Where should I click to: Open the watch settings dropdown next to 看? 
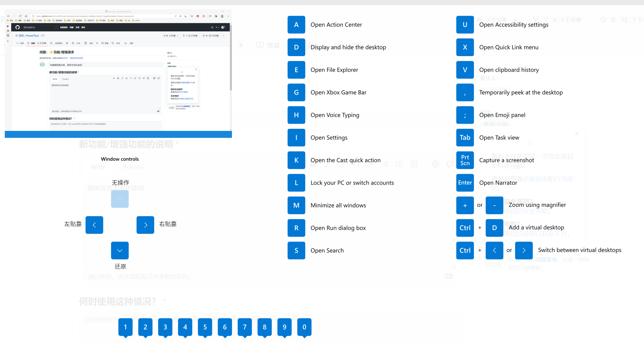click(178, 35)
